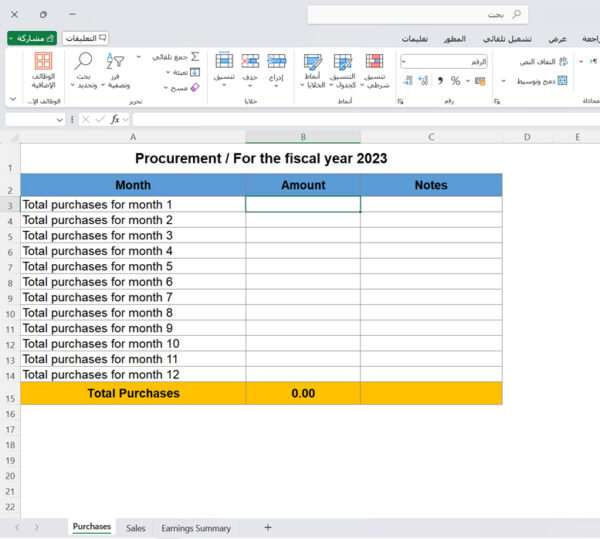This screenshot has height=539, width=600.
Task: Click the Add-ins icon in ribbon
Action: [43, 62]
